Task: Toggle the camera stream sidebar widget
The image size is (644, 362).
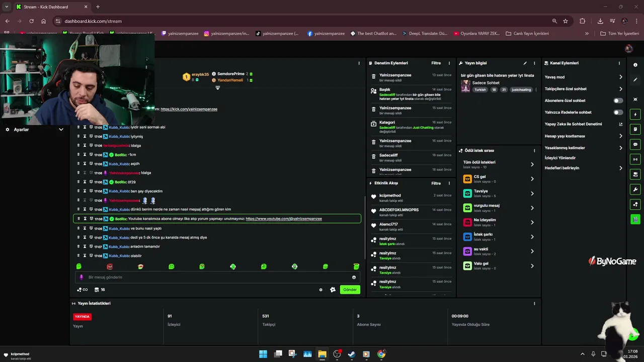Action: [x=635, y=174]
